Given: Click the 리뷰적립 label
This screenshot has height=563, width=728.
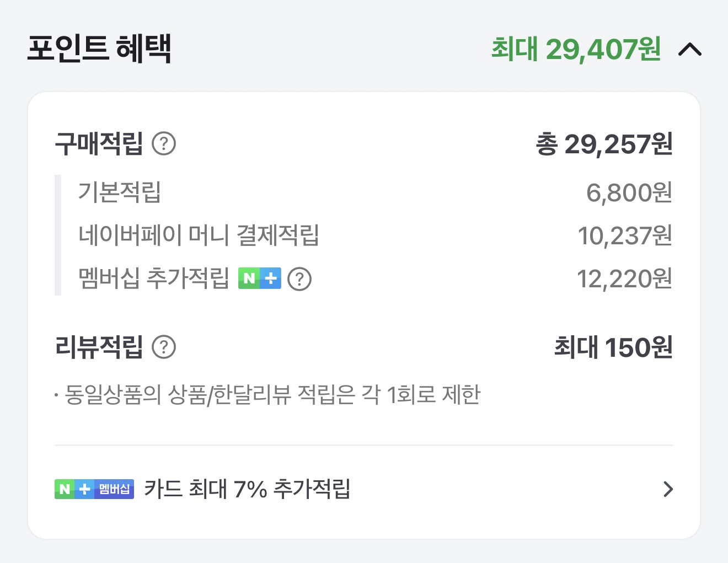Looking at the screenshot, I should tap(99, 347).
